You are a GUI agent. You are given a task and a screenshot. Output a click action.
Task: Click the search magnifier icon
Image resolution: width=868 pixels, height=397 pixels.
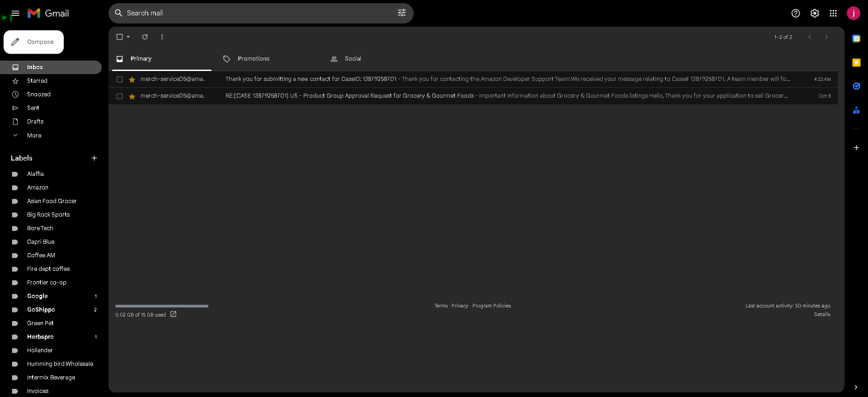point(119,13)
